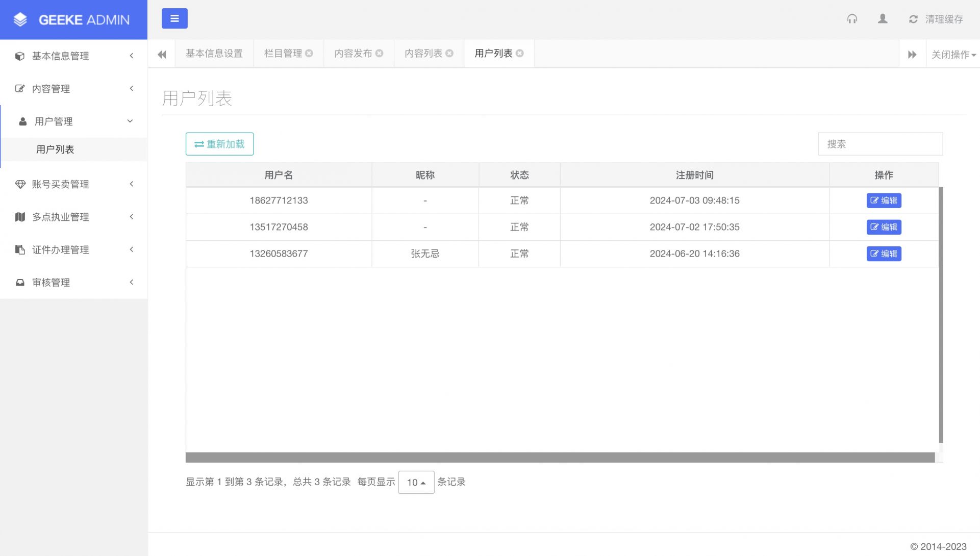Open the 关闭操作 dropdown
This screenshot has width=980, height=556.
point(953,55)
